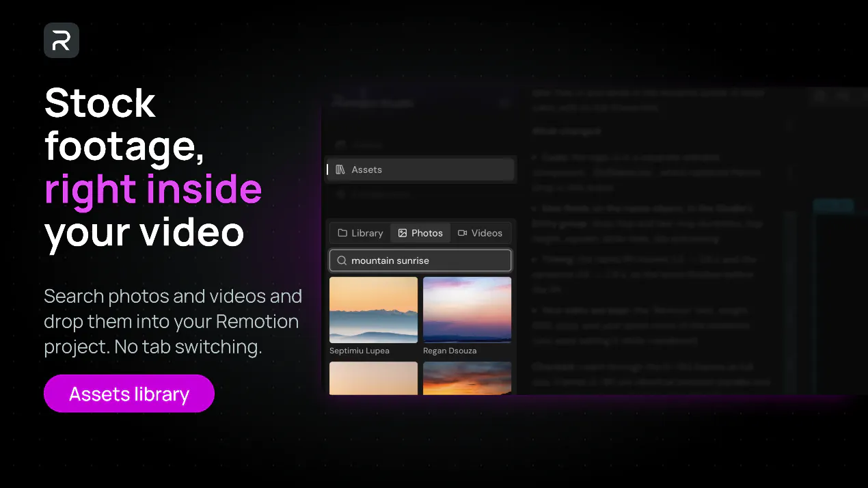868x488 pixels.
Task: Choose the photo thumbnail by Septimiu Lupea
Action: coord(373,310)
